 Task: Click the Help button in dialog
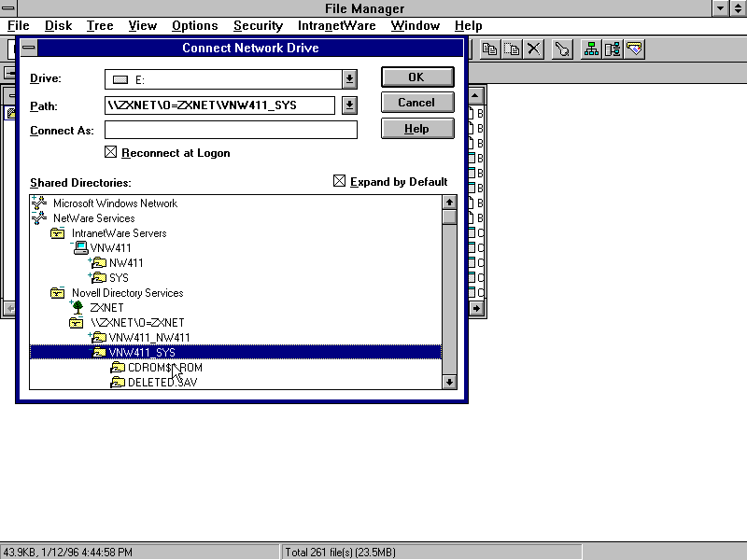[x=417, y=129]
